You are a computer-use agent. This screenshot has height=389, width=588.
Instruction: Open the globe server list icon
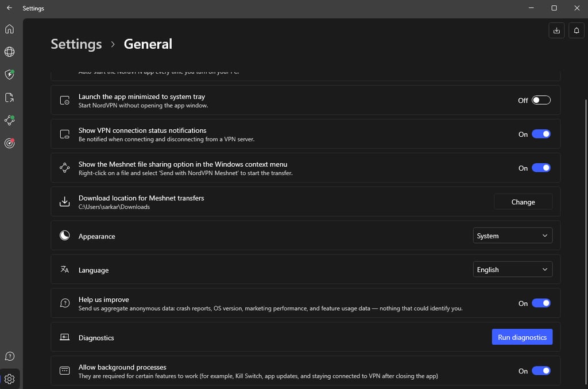tap(9, 52)
